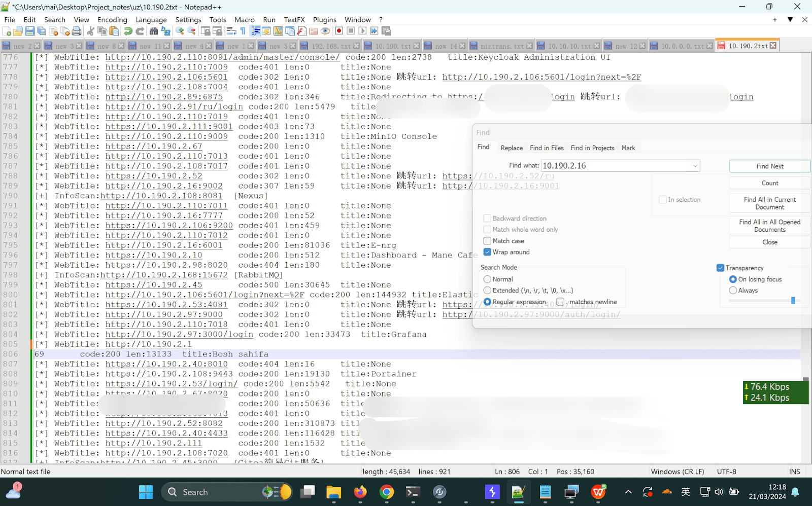812x506 pixels.
Task: Disable the Transparency checkbox
Action: 720,267
